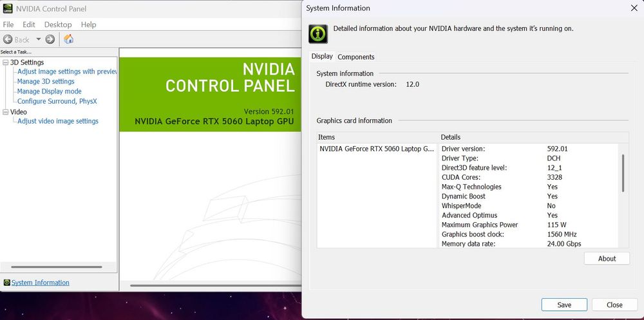This screenshot has width=644, height=320.
Task: Click the task pane horizontal scrollbar
Action: pyautogui.click(x=57, y=267)
